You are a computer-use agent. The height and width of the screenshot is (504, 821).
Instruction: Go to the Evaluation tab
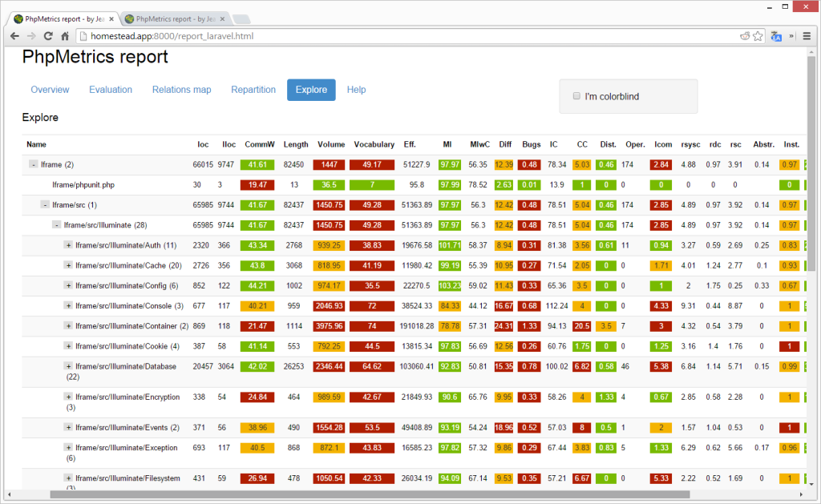pyautogui.click(x=111, y=90)
